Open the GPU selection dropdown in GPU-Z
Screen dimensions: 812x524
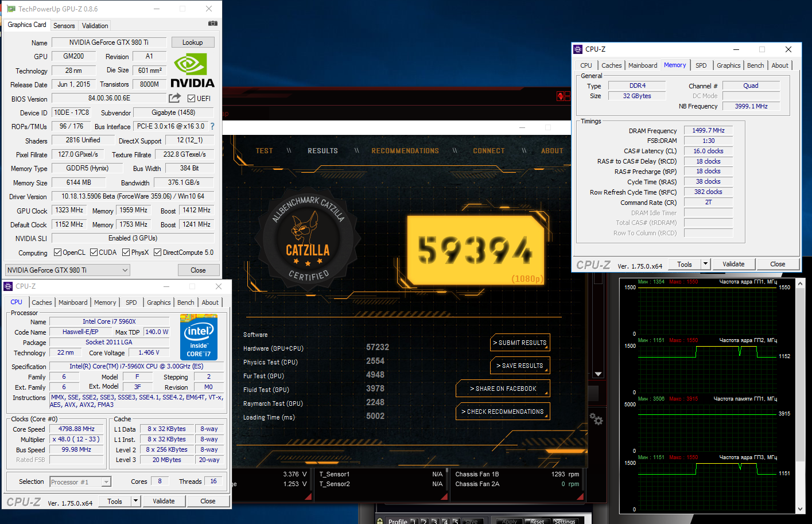pos(68,270)
